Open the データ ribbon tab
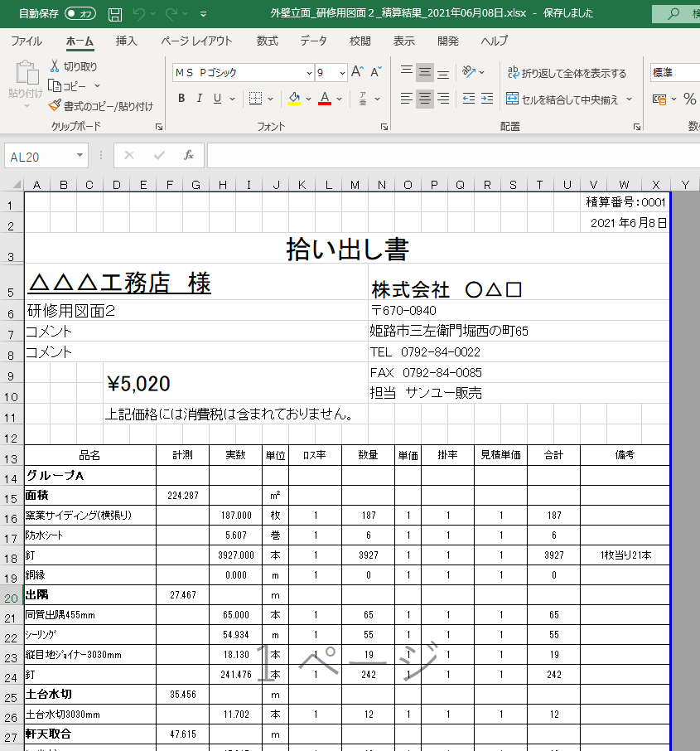The width and height of the screenshot is (700, 751). coord(314,41)
